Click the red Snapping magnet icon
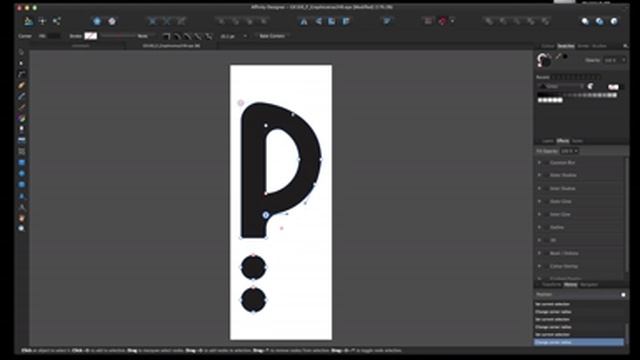Image resolution: width=640 pixels, height=360 pixels. click(x=443, y=21)
